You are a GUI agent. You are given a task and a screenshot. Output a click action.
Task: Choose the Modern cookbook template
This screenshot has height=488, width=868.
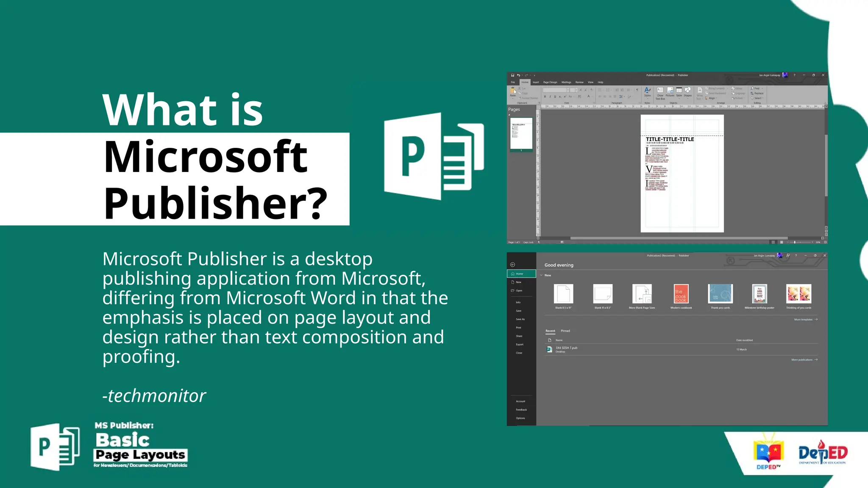click(x=681, y=297)
